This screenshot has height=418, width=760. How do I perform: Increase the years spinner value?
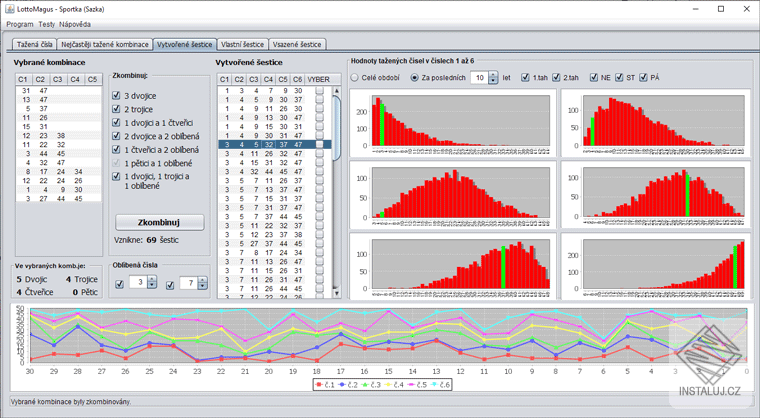pos(493,74)
